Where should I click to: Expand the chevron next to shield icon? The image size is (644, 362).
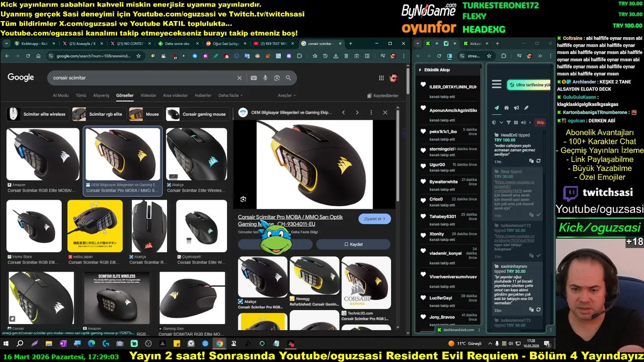click(500, 122)
